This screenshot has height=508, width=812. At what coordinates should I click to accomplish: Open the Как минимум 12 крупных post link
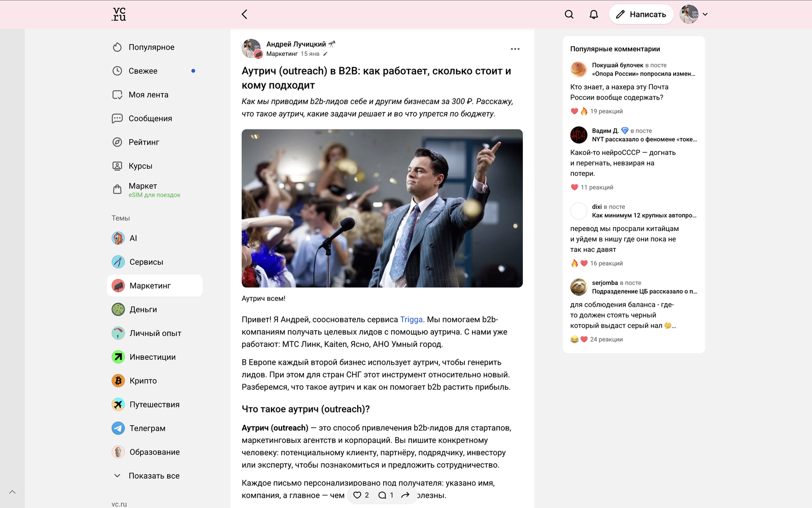[645, 215]
